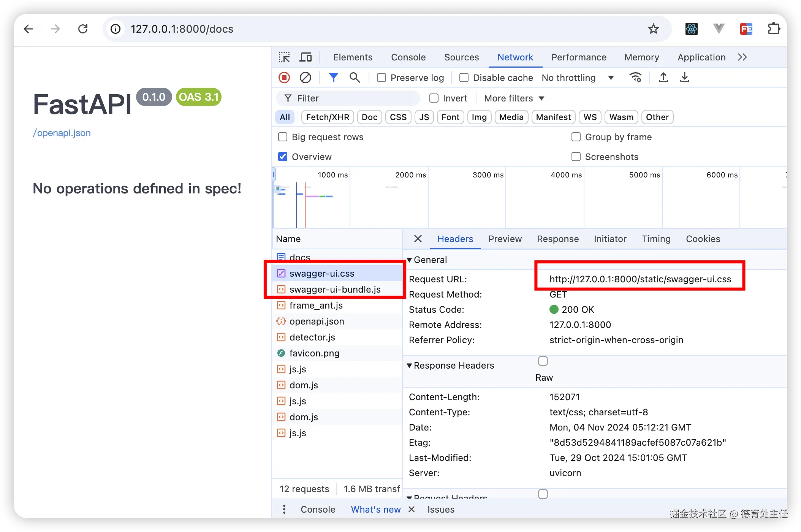Click the export HAR download icon
The width and height of the screenshot is (801, 532).
click(x=684, y=78)
